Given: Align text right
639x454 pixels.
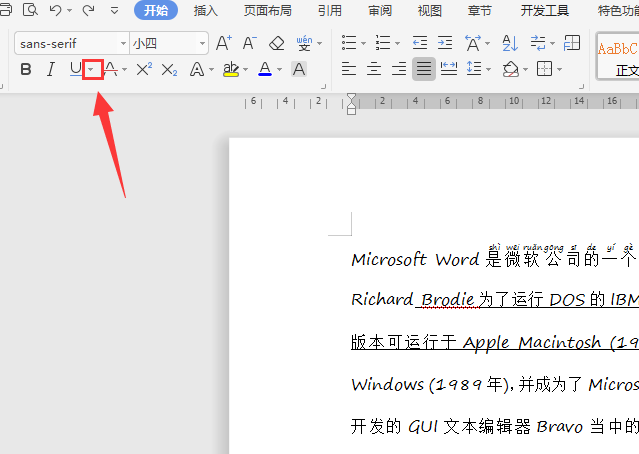Looking at the screenshot, I should (399, 69).
